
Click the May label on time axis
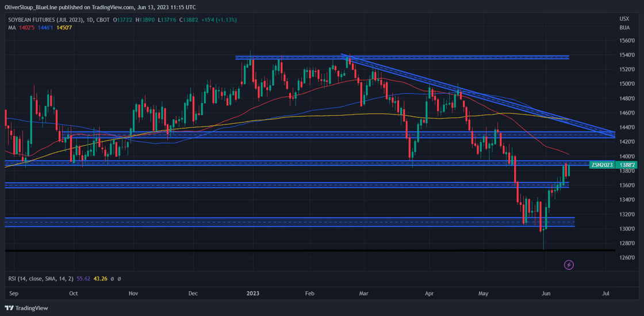tap(484, 294)
